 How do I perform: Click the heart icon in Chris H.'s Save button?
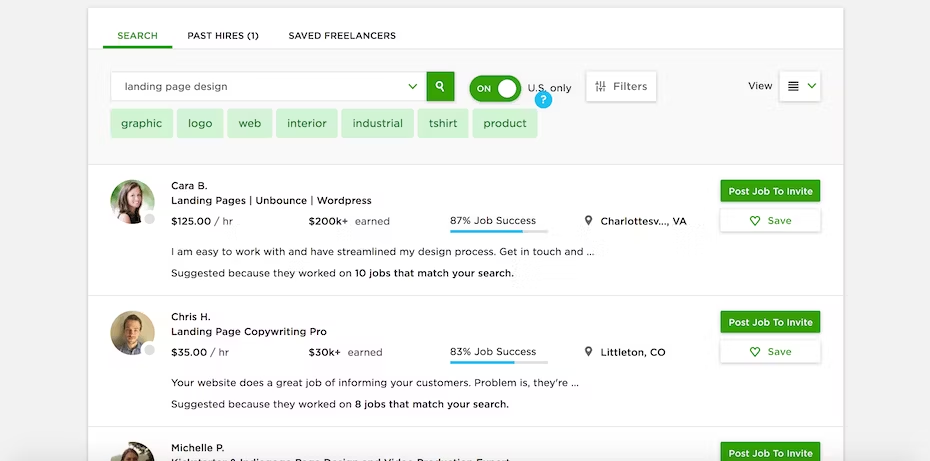click(754, 352)
